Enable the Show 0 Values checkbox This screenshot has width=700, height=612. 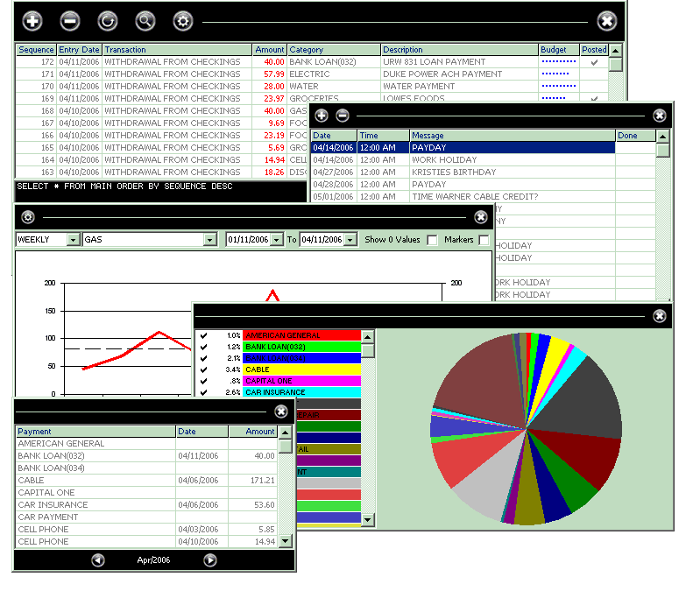point(432,240)
